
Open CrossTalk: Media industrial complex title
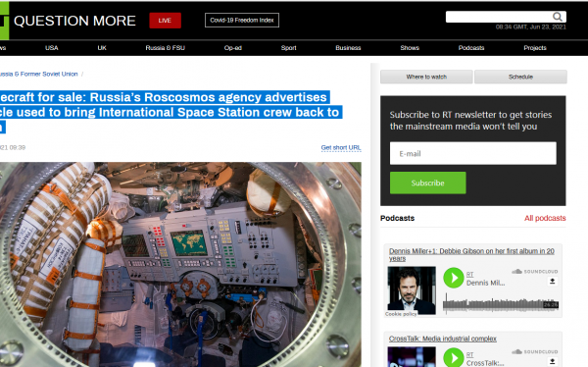coord(443,339)
